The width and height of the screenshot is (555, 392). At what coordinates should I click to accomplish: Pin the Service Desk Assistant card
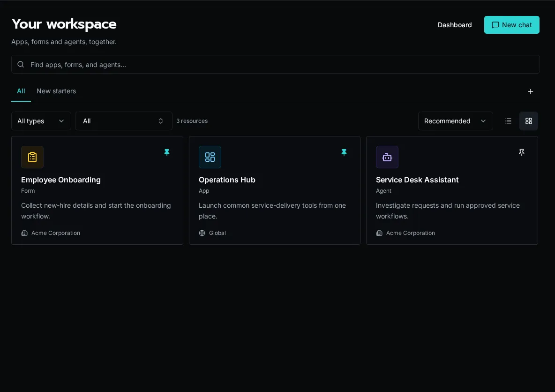pyautogui.click(x=521, y=152)
